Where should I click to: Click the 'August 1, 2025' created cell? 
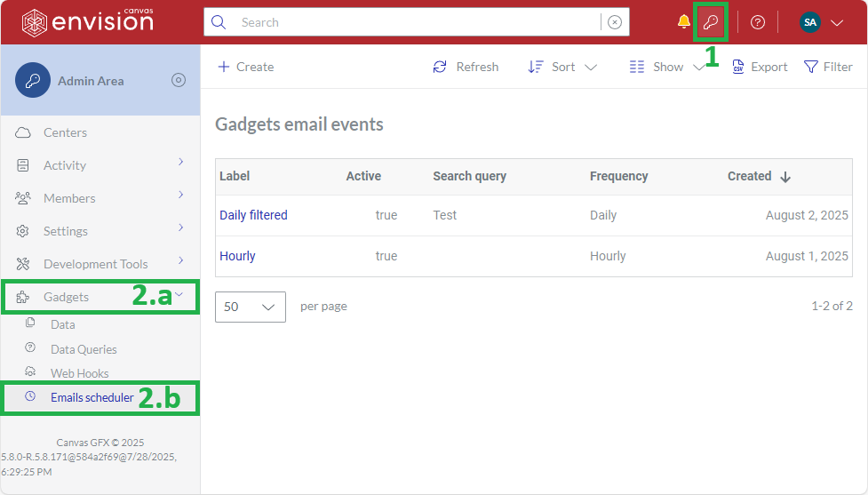click(807, 256)
